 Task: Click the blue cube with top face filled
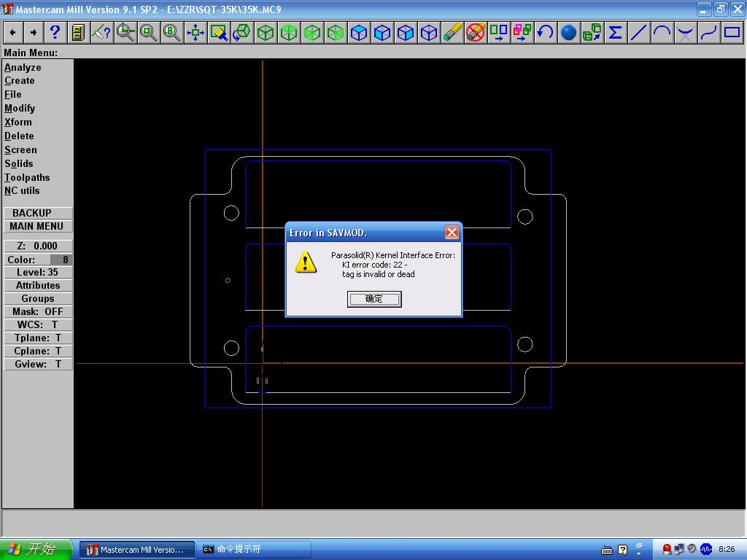[359, 33]
